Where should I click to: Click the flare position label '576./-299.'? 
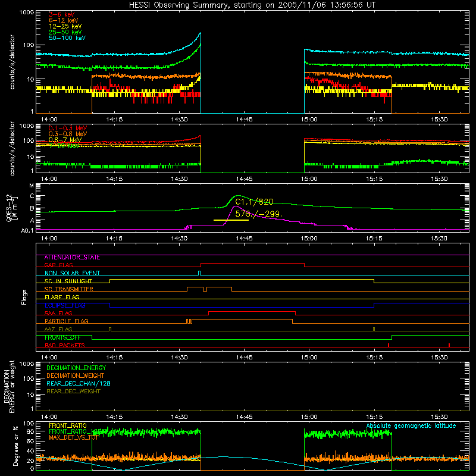259,214
